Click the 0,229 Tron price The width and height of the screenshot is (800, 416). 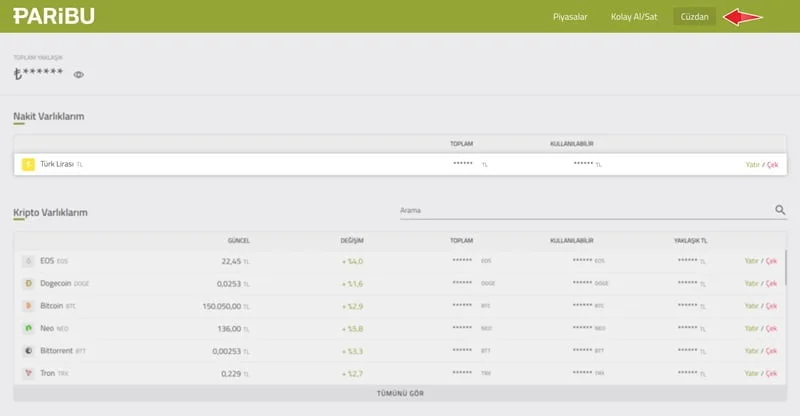[x=231, y=374]
